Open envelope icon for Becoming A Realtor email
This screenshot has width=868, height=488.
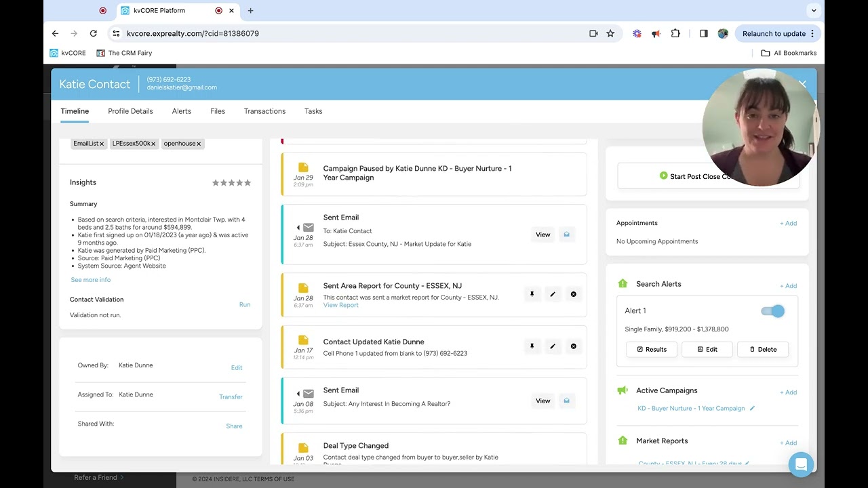[566, 401]
